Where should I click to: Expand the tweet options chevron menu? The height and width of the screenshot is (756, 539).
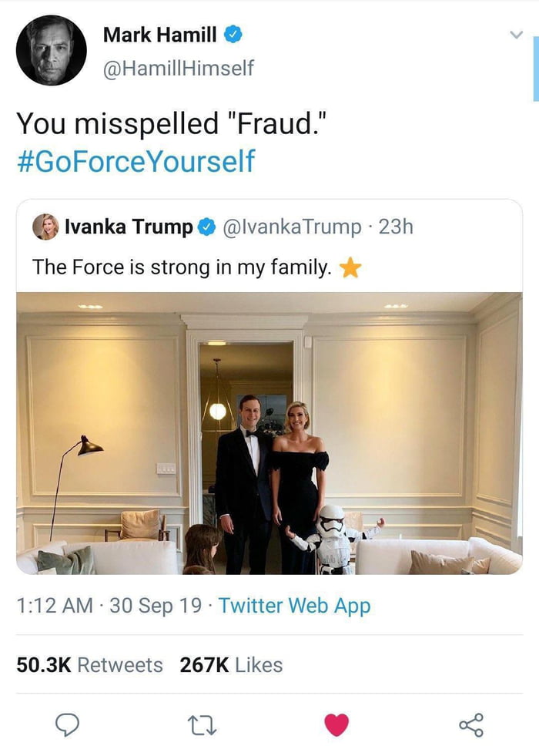pyautogui.click(x=516, y=35)
